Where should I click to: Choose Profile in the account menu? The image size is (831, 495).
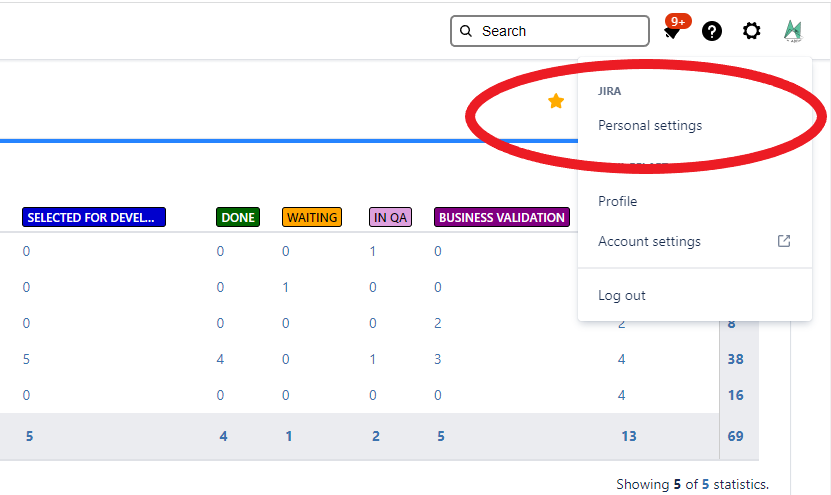coord(618,201)
